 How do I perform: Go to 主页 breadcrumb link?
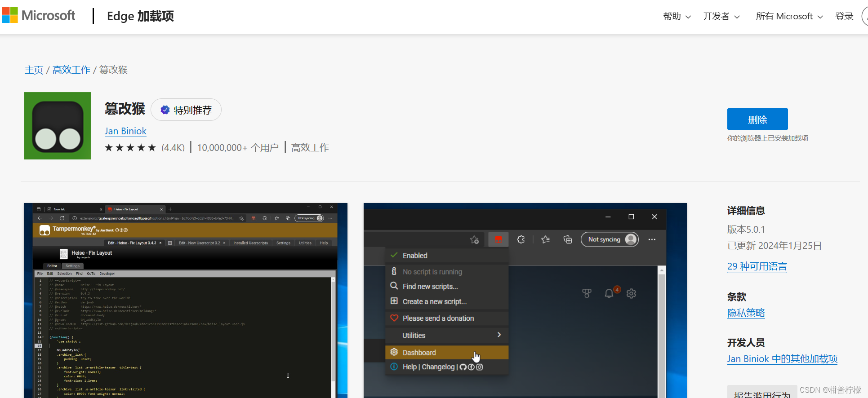[34, 70]
